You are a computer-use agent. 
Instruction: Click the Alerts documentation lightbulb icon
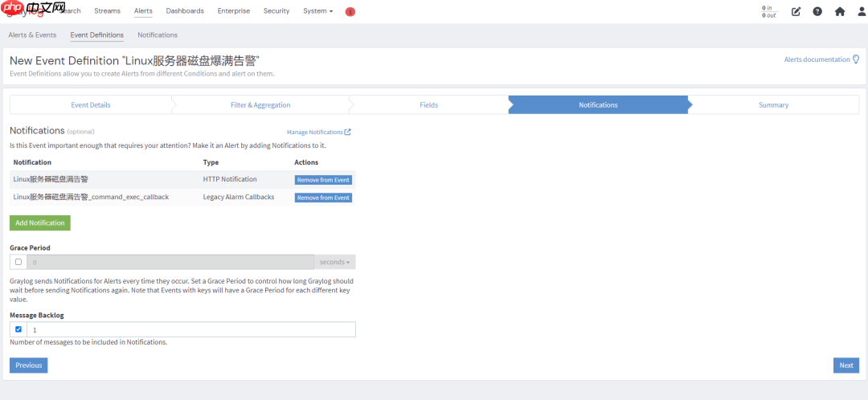(x=856, y=59)
